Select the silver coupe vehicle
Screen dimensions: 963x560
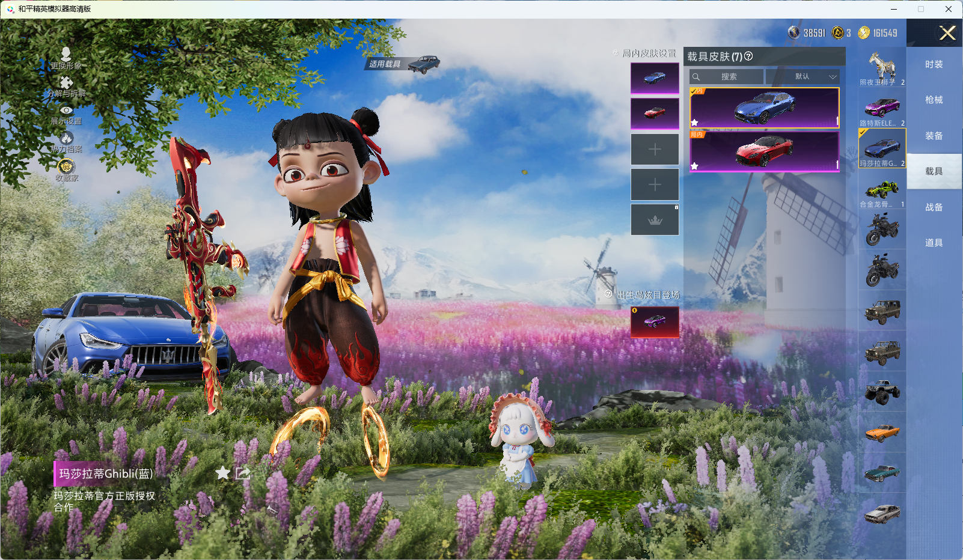coord(882,513)
